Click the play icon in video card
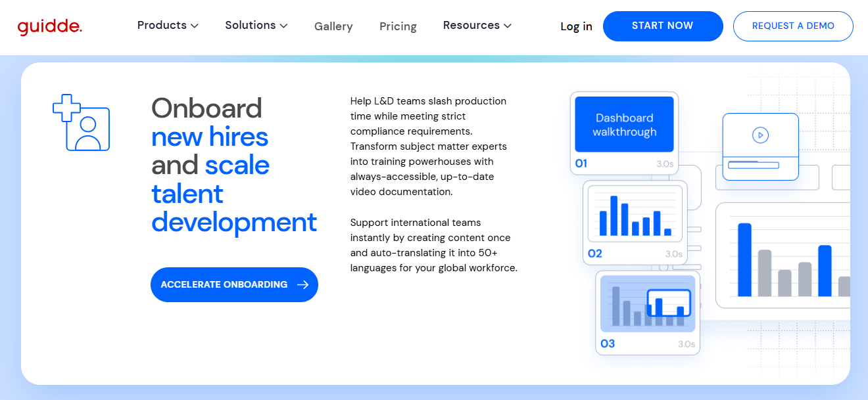 point(760,135)
